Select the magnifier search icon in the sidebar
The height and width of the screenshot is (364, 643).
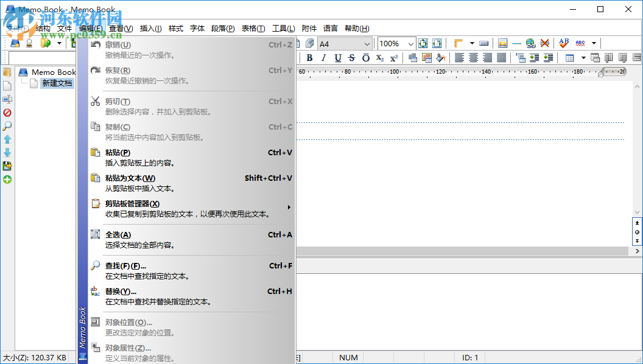coord(7,125)
